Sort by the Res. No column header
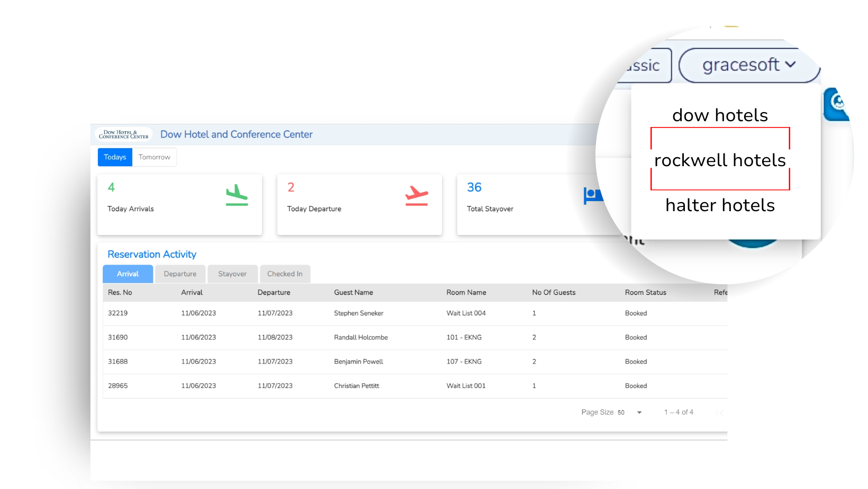The height and width of the screenshot is (489, 868). click(120, 292)
